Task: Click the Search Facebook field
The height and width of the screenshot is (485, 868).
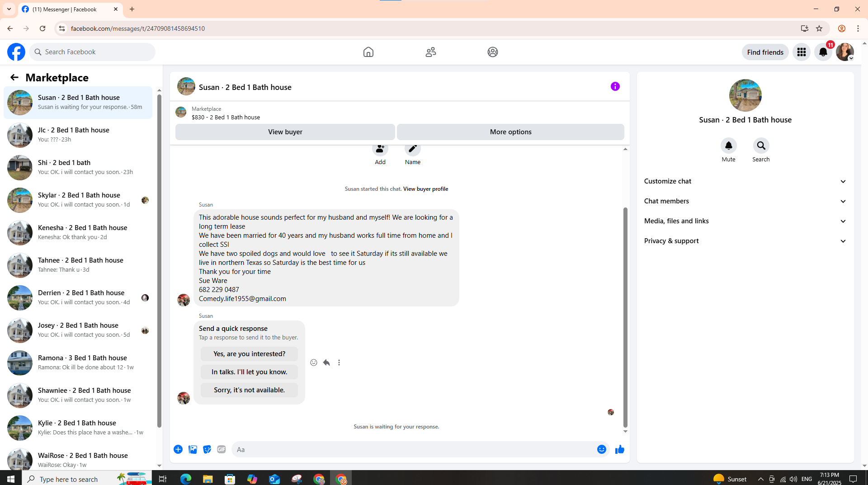Action: pyautogui.click(x=93, y=52)
